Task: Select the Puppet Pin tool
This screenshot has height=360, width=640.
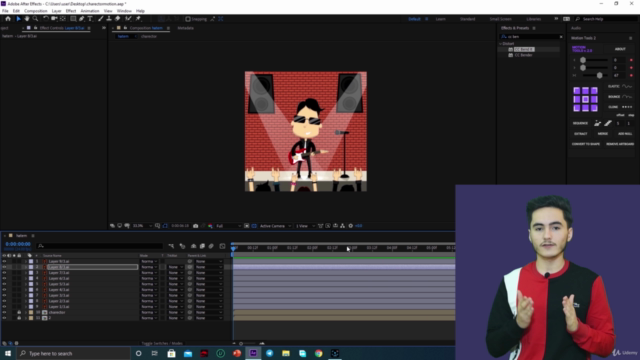Action: tap(138, 19)
